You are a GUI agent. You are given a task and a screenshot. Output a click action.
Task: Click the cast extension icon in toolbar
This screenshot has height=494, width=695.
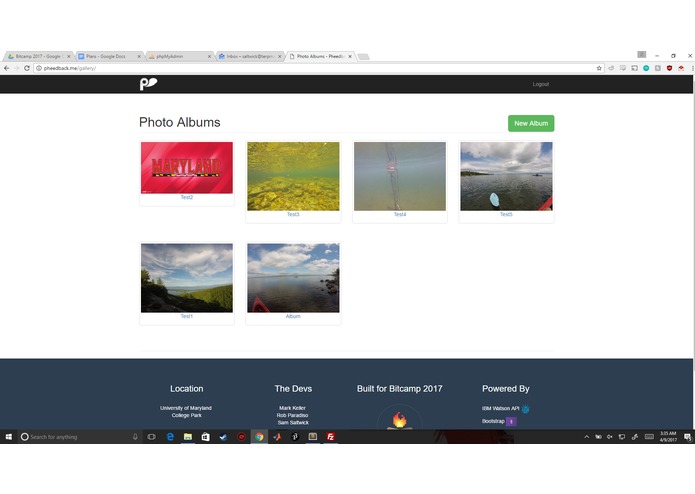(635, 68)
